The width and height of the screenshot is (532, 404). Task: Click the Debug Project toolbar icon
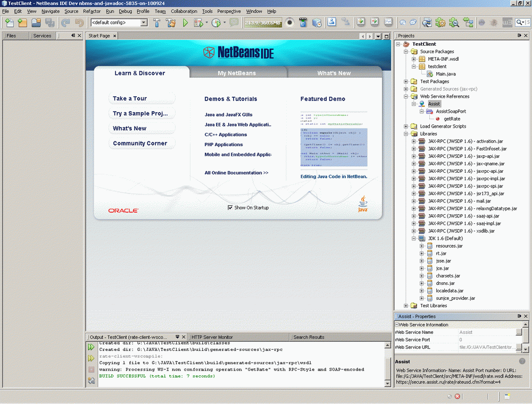coord(198,23)
